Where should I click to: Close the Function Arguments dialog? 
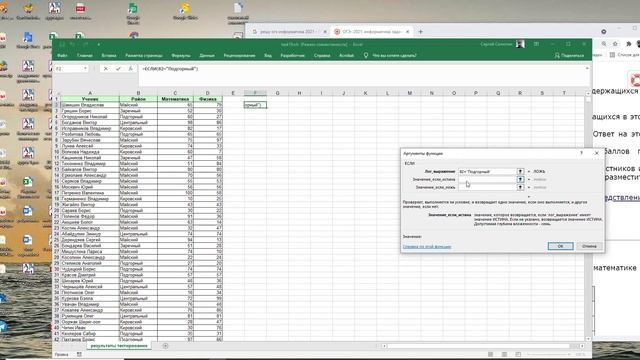pos(597,153)
